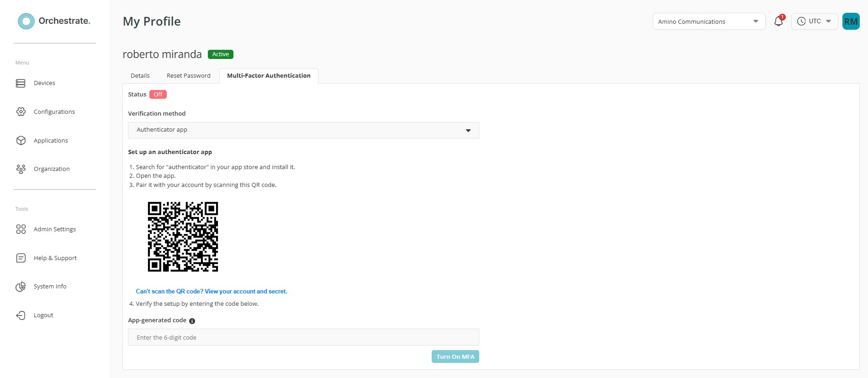
Task: Click the System Info pie chart icon
Action: (21, 287)
